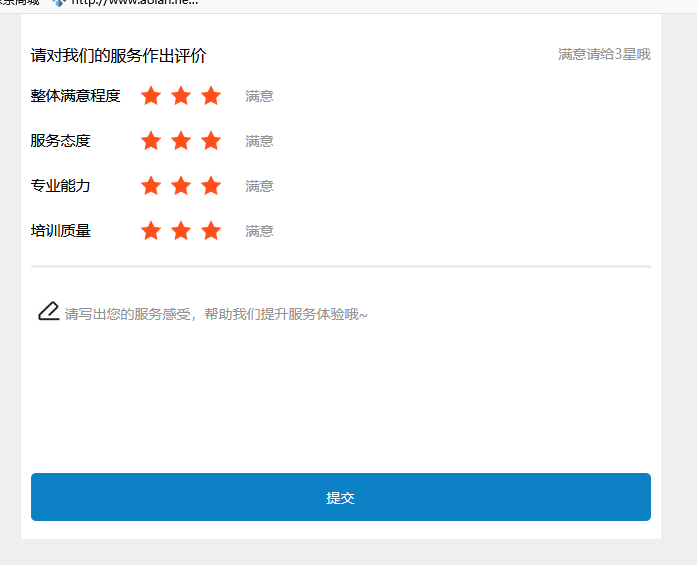Select second star for 整体满意程度
The image size is (697, 565).
point(181,96)
